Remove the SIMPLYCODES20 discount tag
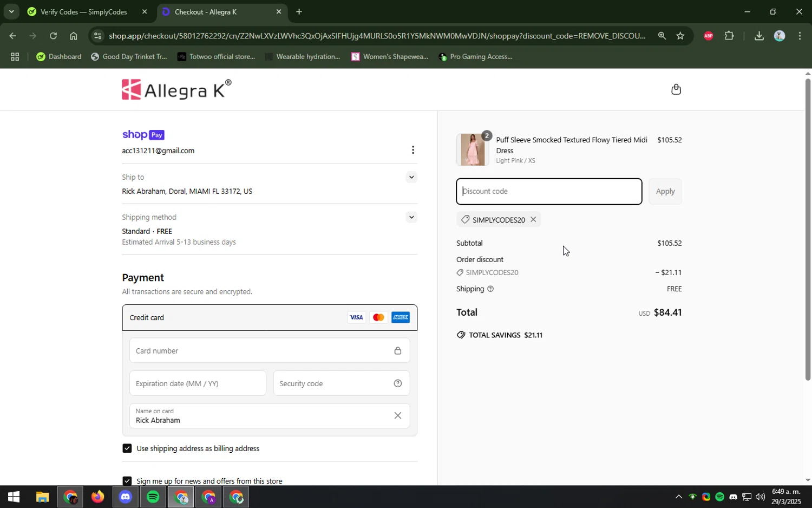The height and width of the screenshot is (508, 812). tap(533, 219)
